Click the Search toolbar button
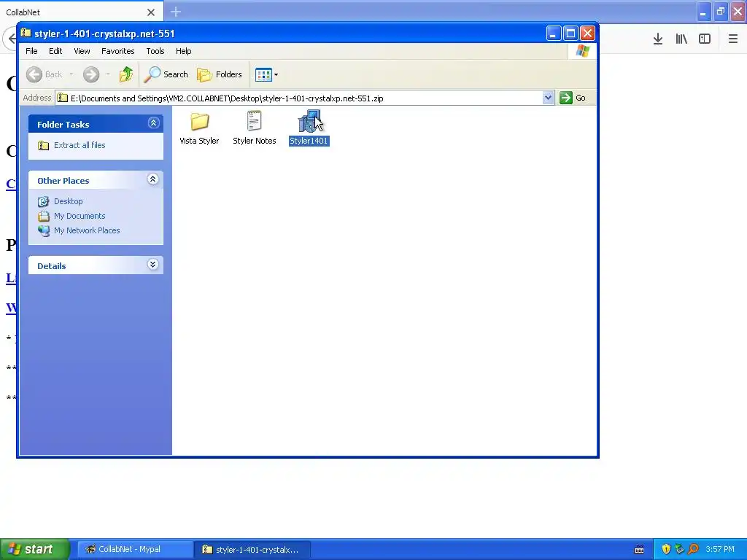The image size is (747, 560). pos(166,74)
